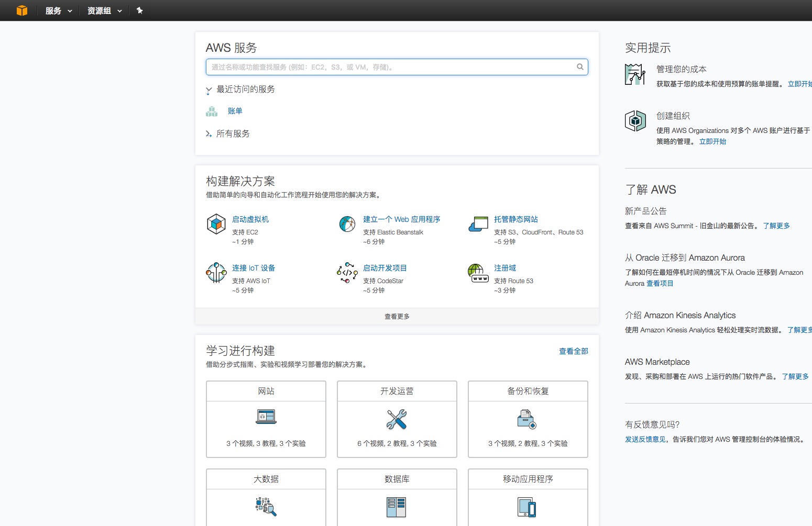Viewport: 812px width, 526px height.
Task: Open the 资源组 dropdown menu
Action: tap(105, 10)
